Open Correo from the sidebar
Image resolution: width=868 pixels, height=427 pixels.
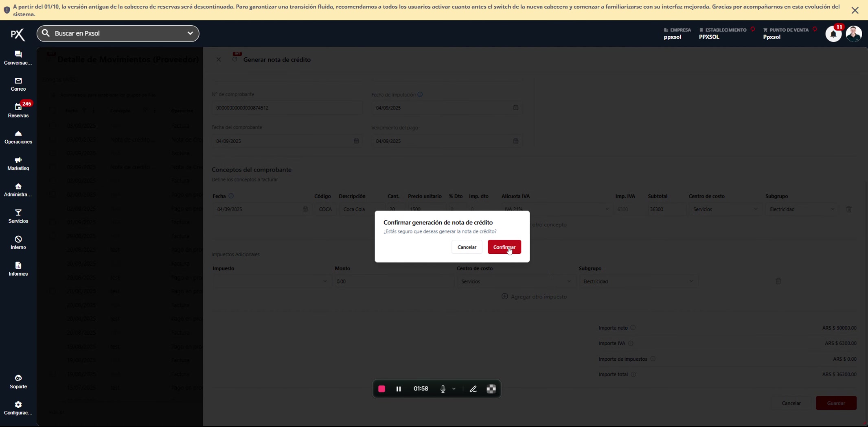pos(18,84)
